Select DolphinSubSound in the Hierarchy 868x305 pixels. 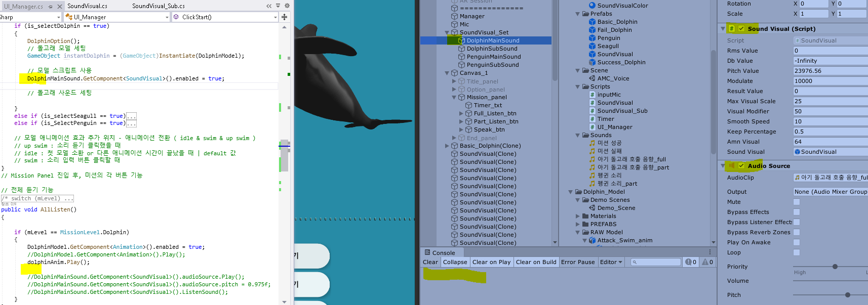[x=492, y=49]
